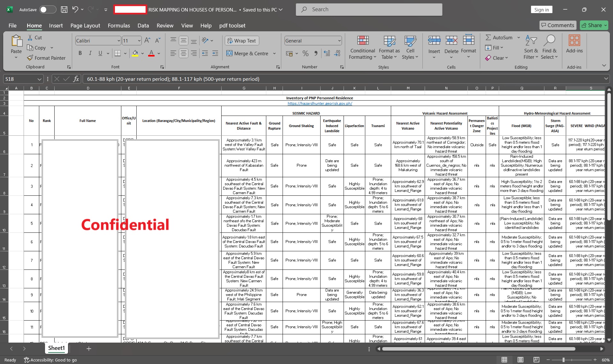Image resolution: width=613 pixels, height=364 pixels.
Task: Open the Fill dropdown
Action: pyautogui.click(x=494, y=48)
